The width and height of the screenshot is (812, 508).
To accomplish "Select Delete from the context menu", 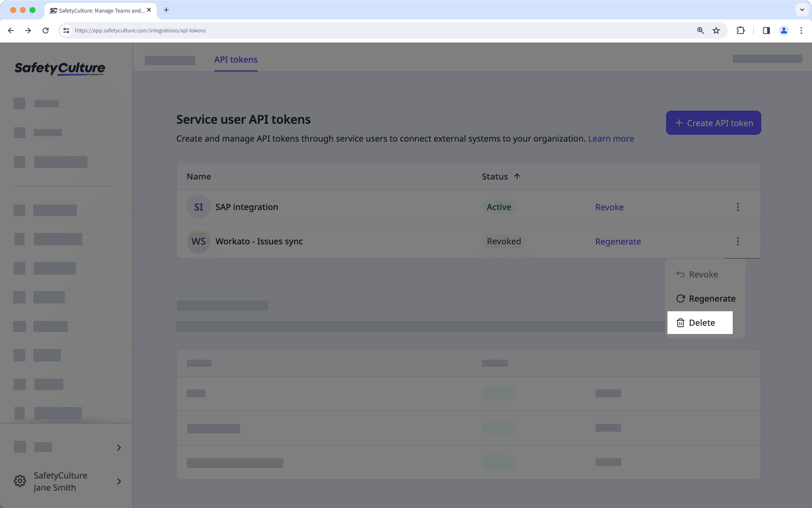I will coord(702,322).
